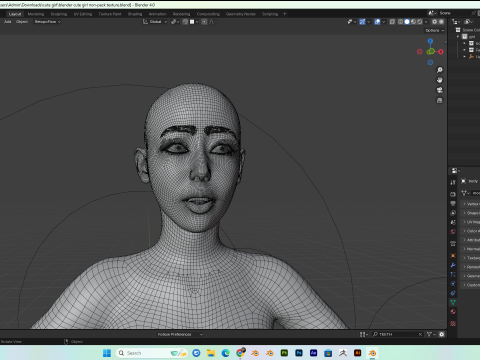Open the Geometry Nodes workspace tab
The height and width of the screenshot is (360, 480).
[241, 14]
